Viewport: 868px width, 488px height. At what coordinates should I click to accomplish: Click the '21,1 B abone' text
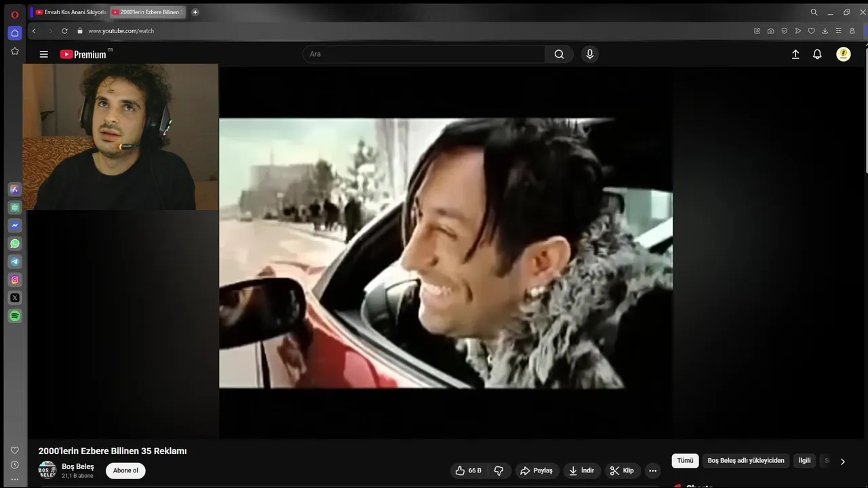coord(77,476)
